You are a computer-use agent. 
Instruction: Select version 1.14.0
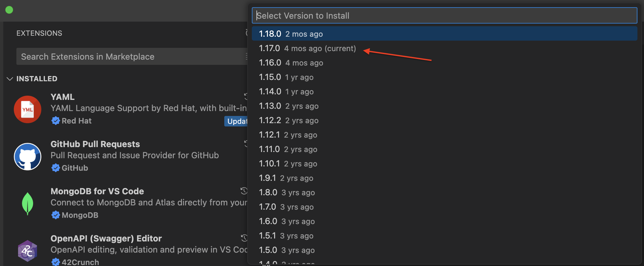pyautogui.click(x=444, y=91)
